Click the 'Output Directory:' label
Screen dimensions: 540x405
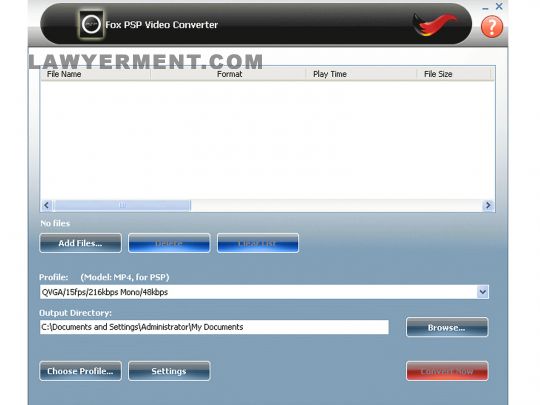75,313
